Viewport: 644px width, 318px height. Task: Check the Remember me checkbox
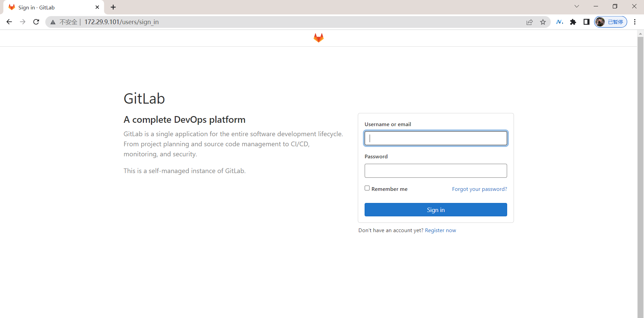tap(367, 188)
